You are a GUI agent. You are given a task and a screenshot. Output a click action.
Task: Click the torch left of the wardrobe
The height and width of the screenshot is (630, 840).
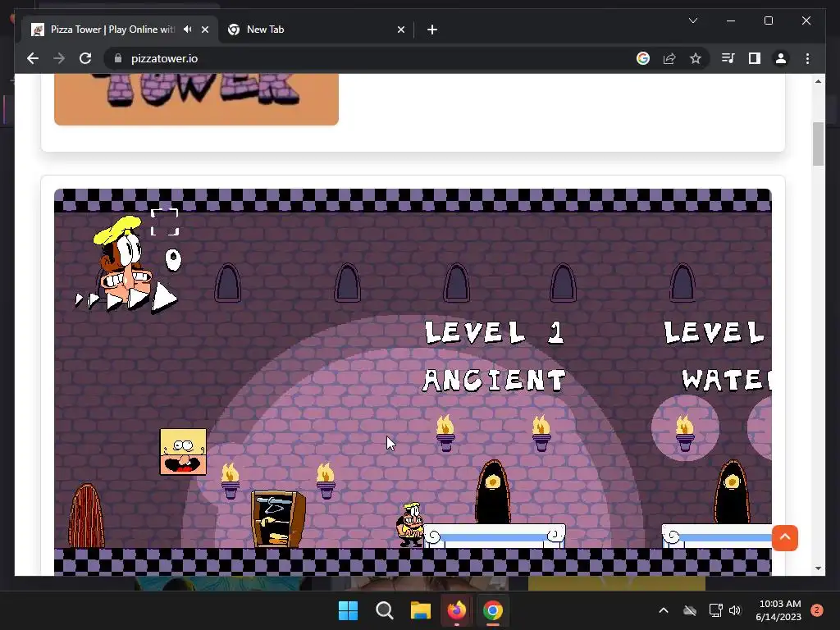pyautogui.click(x=231, y=481)
